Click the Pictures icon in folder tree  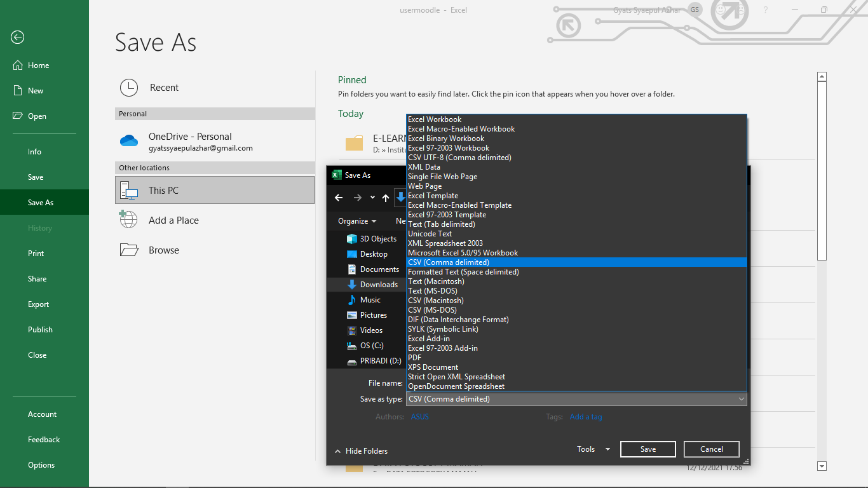352,315
